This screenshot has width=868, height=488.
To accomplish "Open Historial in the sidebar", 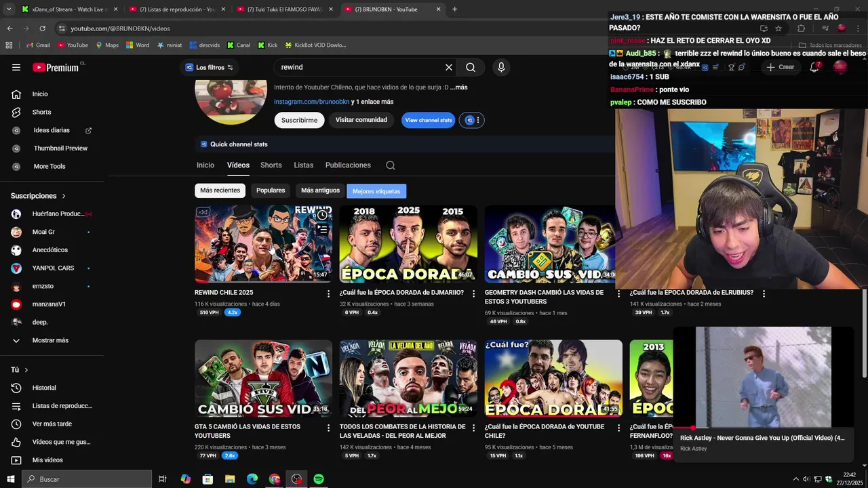I will [44, 388].
